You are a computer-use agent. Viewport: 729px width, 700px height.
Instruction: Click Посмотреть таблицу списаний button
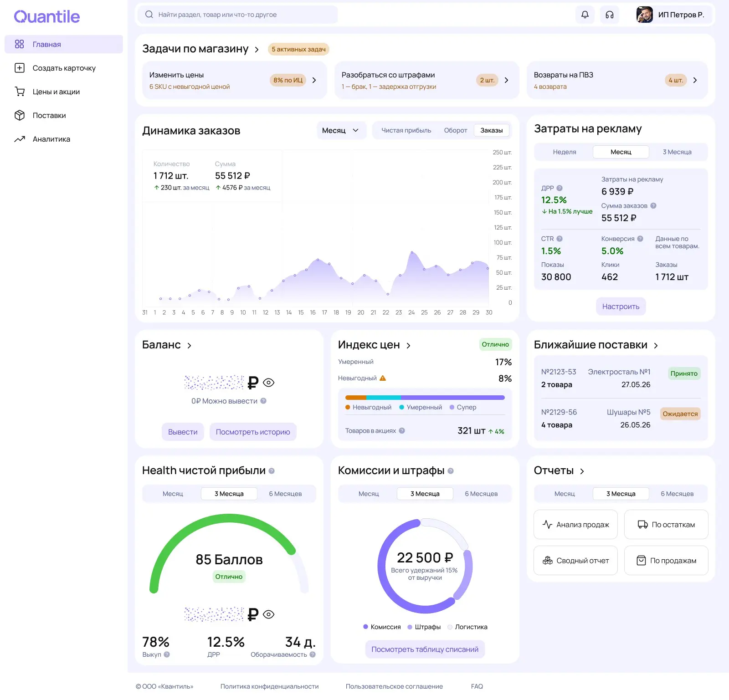425,649
